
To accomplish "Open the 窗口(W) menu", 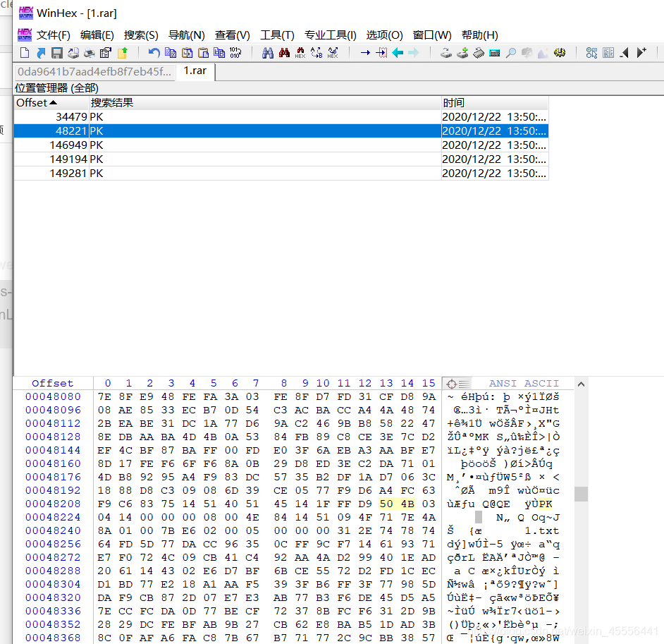I will (x=432, y=35).
